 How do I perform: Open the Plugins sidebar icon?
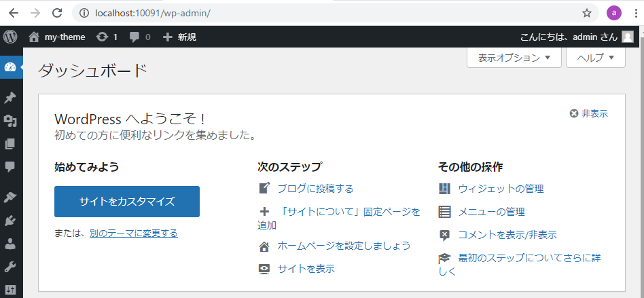pyautogui.click(x=10, y=220)
